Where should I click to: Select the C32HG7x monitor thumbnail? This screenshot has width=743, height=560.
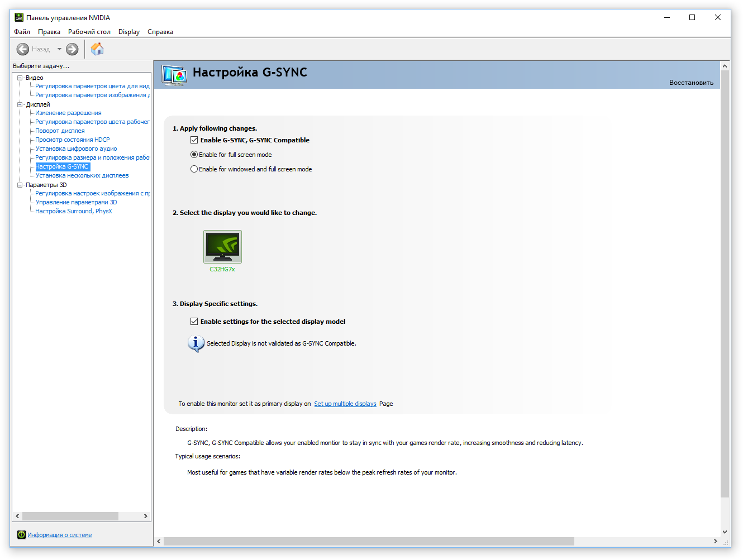(222, 246)
